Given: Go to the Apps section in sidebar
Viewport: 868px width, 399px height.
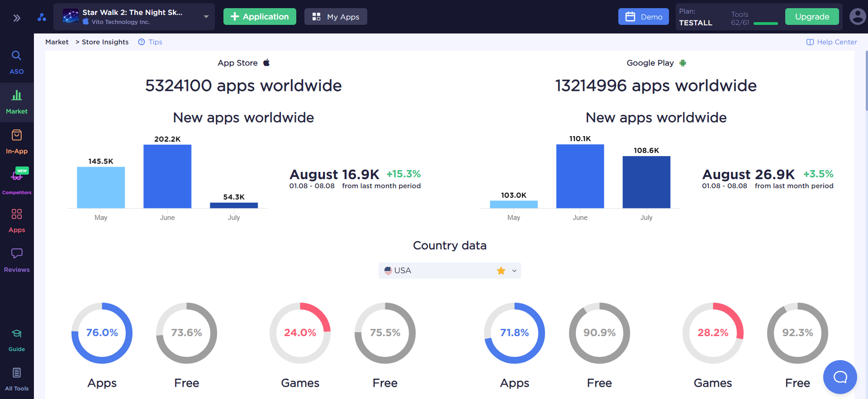Looking at the screenshot, I should tap(17, 221).
